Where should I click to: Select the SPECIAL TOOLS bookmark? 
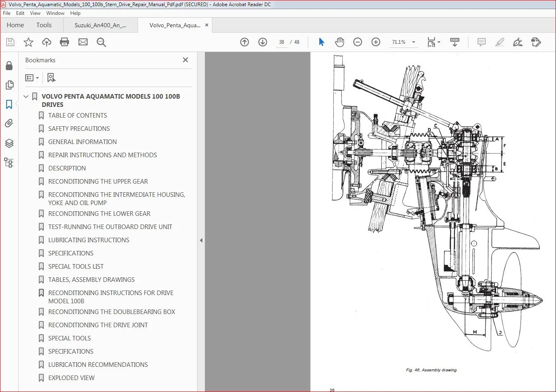tap(69, 338)
